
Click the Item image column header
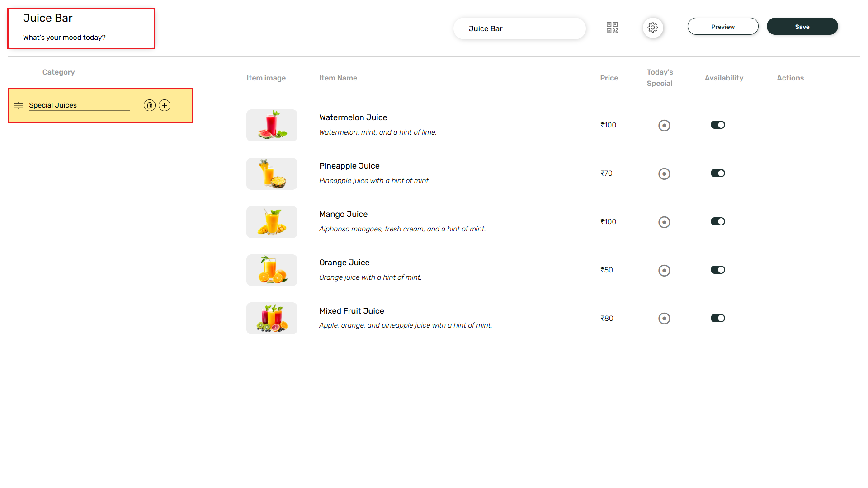point(266,78)
